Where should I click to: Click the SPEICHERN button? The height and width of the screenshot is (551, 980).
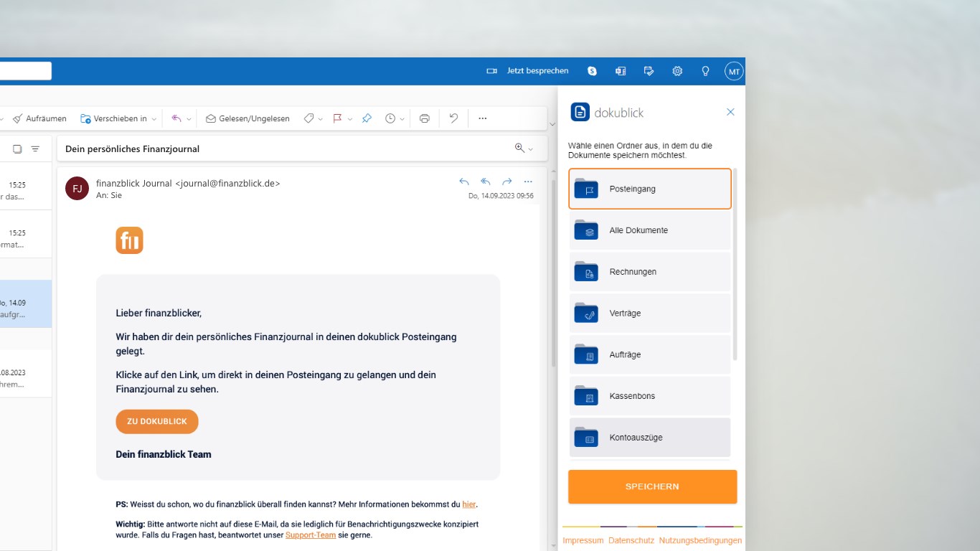click(x=652, y=486)
